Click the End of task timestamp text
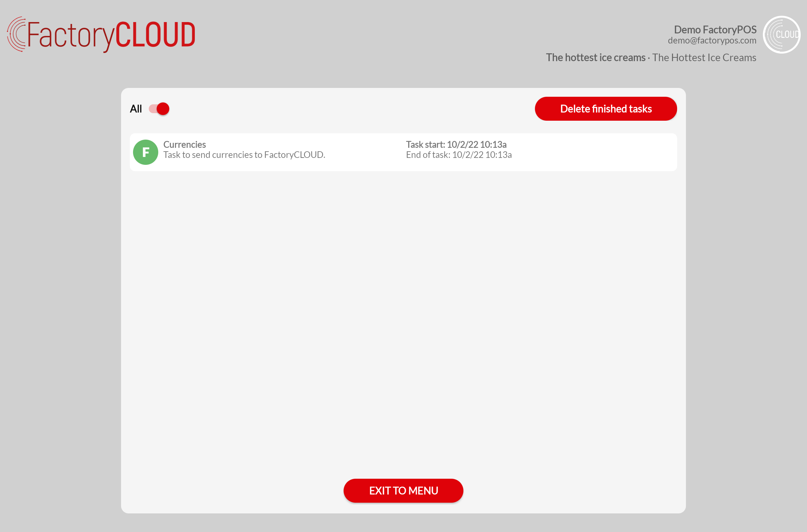The image size is (807, 532). pos(458,155)
